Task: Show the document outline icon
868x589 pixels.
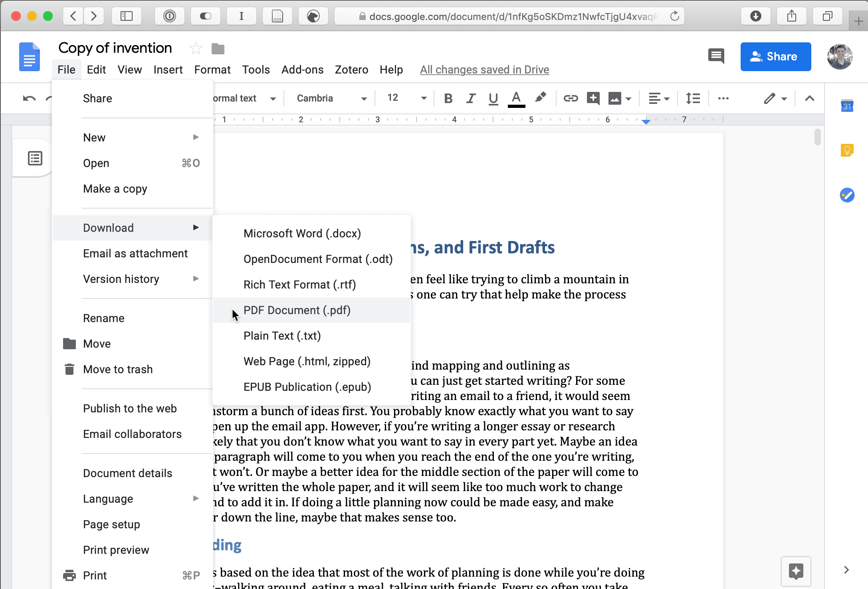Action: 35,158
